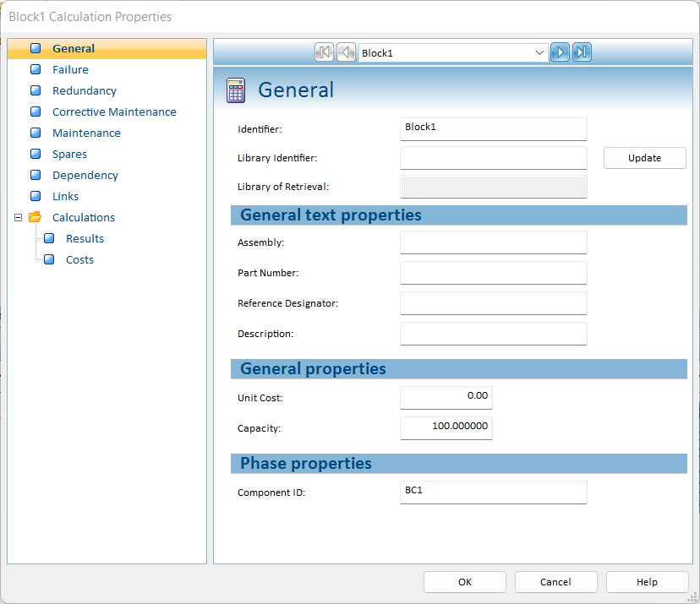This screenshot has width=700, height=604.
Task: Click the Phase properties section header
Action: click(x=459, y=464)
